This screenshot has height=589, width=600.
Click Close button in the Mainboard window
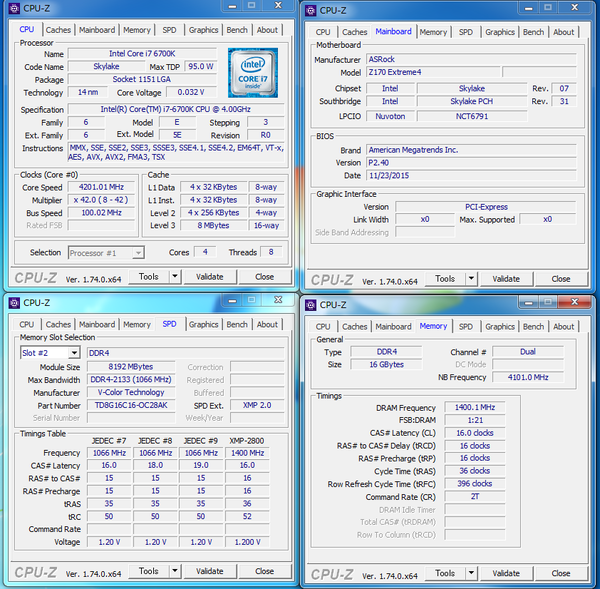tap(561, 279)
